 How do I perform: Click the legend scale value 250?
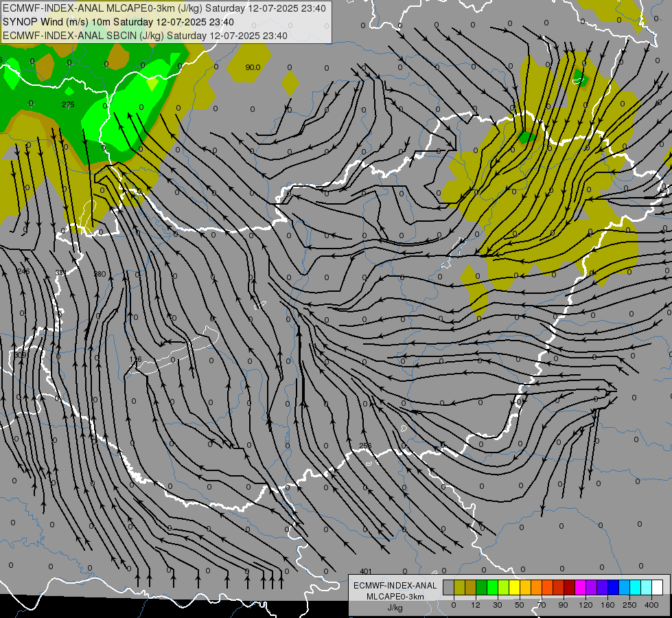pos(629,605)
